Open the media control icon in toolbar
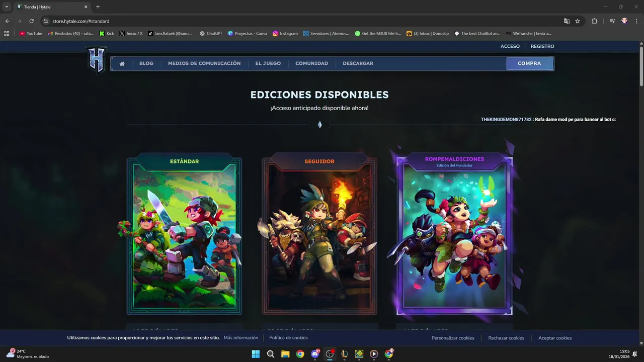 [612, 21]
